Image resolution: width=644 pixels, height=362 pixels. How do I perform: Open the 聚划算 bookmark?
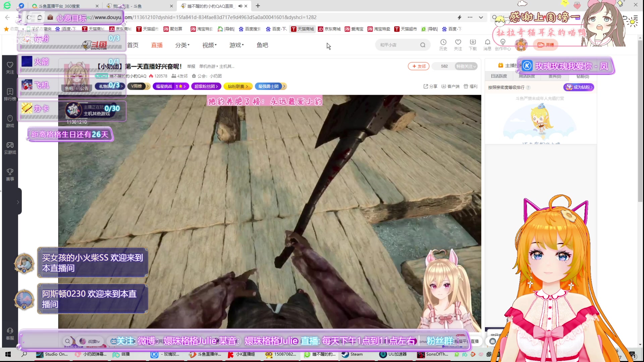pyautogui.click(x=173, y=29)
